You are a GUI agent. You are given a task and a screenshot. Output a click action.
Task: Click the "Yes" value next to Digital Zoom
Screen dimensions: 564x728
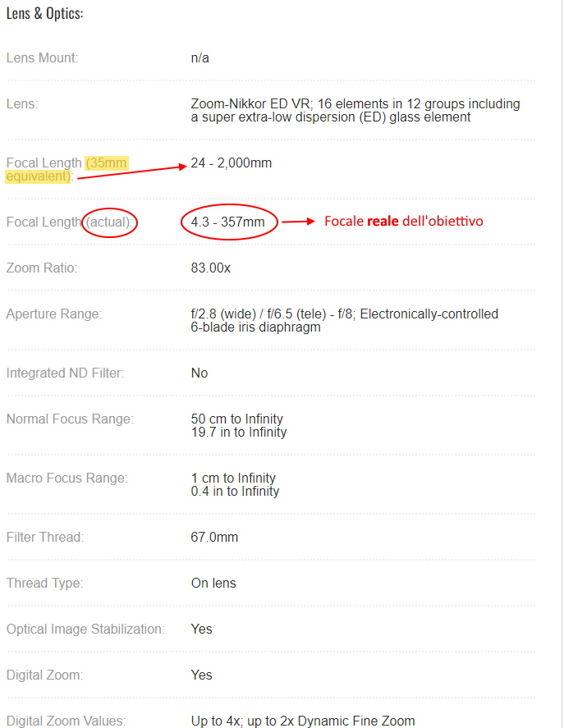pos(202,675)
